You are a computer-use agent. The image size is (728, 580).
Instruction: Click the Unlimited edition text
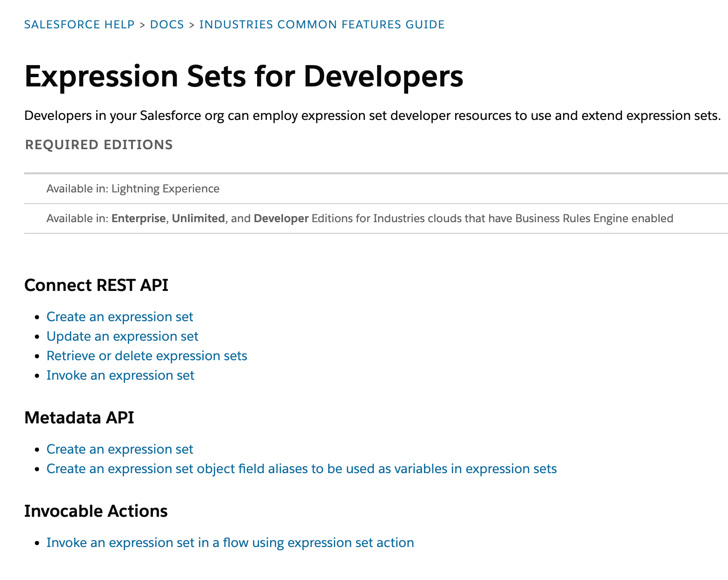pyautogui.click(x=197, y=218)
